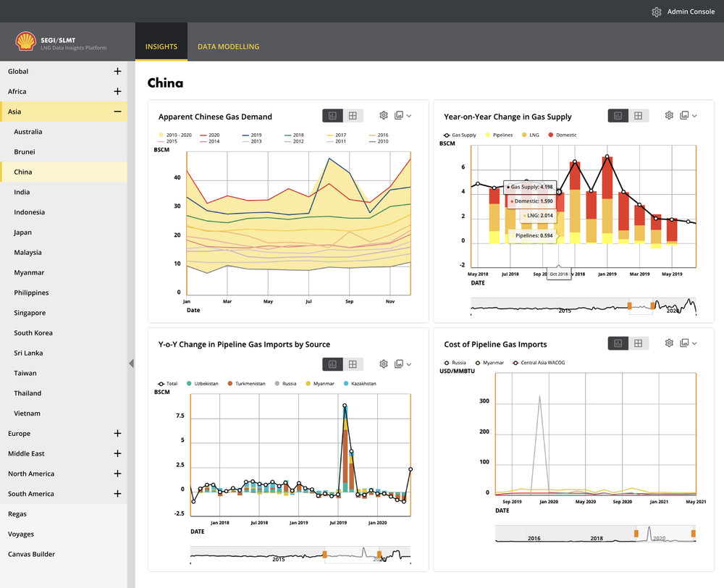The width and height of the screenshot is (724, 588).
Task: Click settings gear on Year-on-Year Gas Supply chart
Action: click(x=669, y=115)
